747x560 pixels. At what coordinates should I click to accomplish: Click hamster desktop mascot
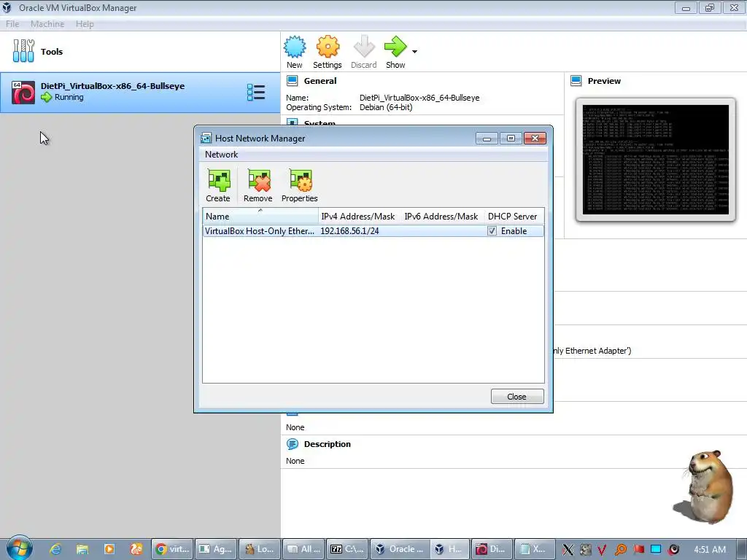point(705,486)
